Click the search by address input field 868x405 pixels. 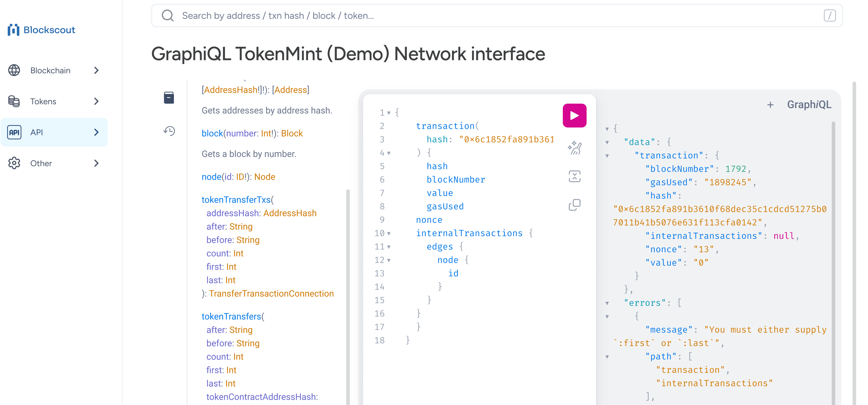pos(497,16)
